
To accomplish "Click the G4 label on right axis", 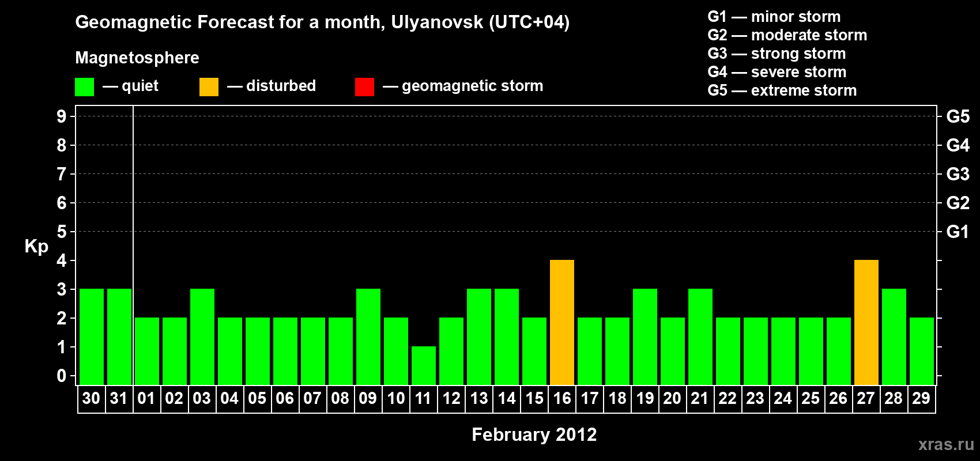I will pyautogui.click(x=958, y=145).
